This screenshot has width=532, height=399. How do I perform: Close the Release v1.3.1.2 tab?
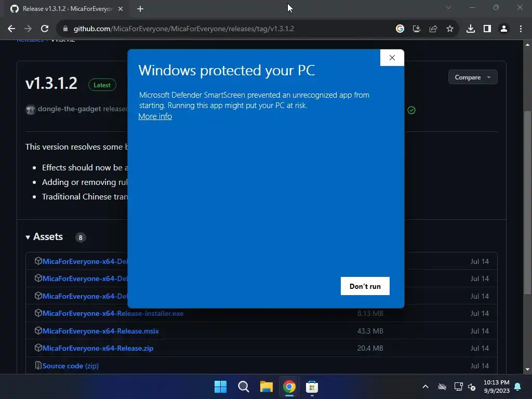[121, 9]
